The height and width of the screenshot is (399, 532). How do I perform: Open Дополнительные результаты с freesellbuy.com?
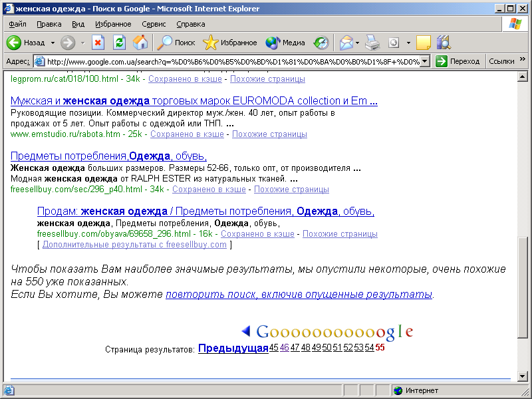point(134,244)
